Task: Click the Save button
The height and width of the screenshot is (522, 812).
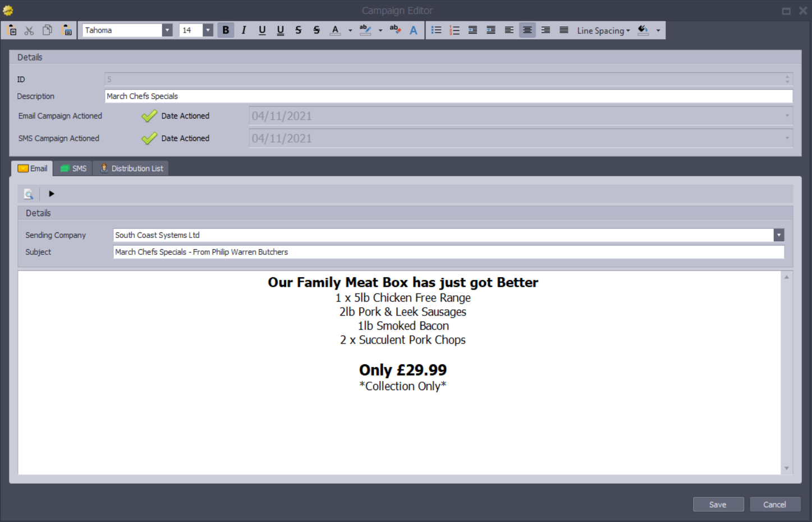Action: [718, 505]
